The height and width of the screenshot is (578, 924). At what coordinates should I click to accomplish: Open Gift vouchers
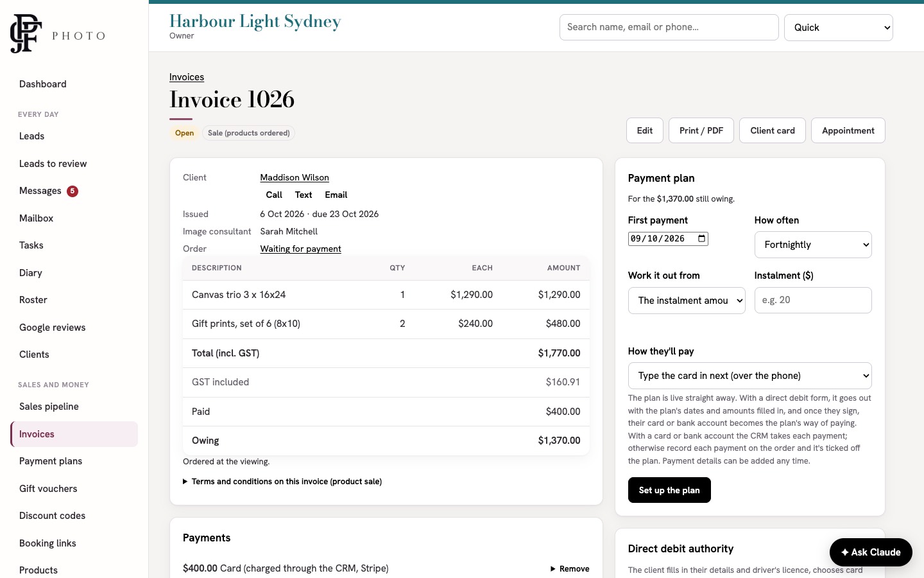coord(74,489)
